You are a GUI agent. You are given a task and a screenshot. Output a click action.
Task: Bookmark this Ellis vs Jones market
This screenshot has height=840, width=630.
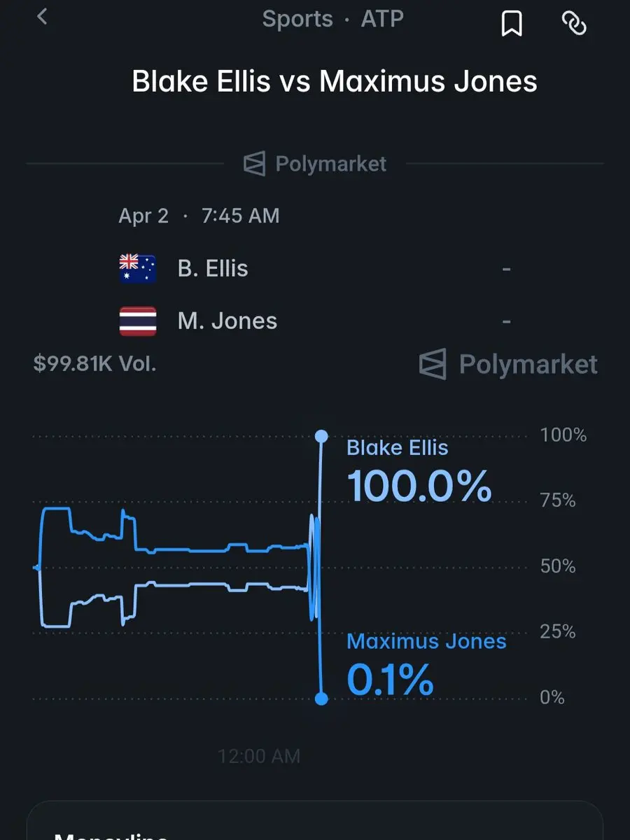pyautogui.click(x=512, y=22)
